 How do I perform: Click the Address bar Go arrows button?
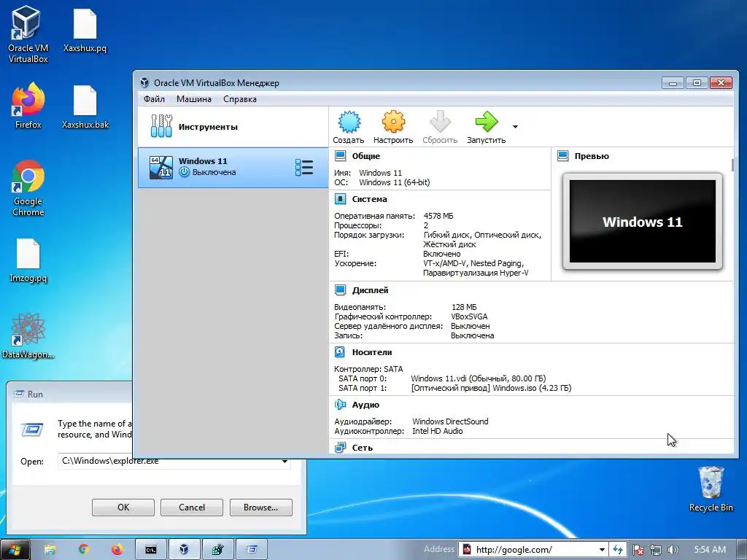tap(617, 550)
